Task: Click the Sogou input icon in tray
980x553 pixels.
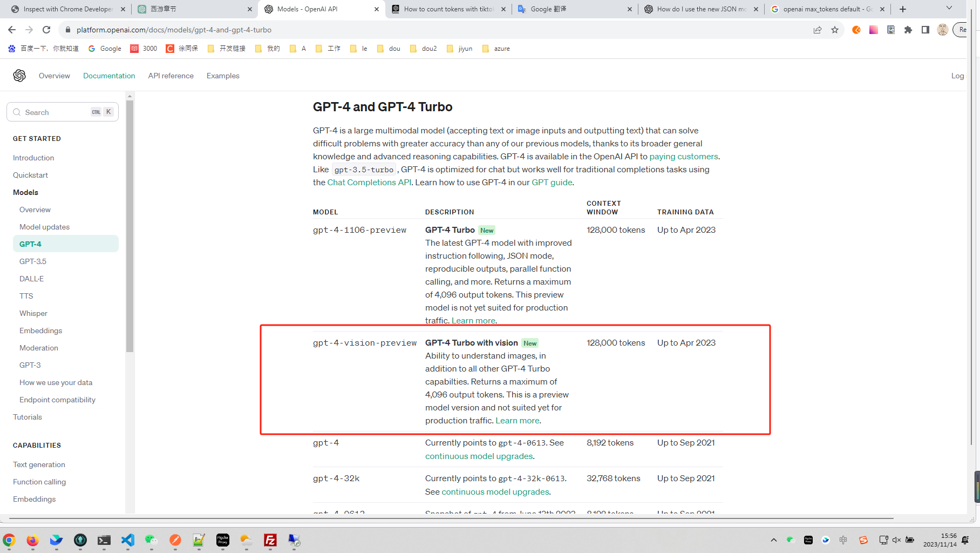Action: coord(863,540)
